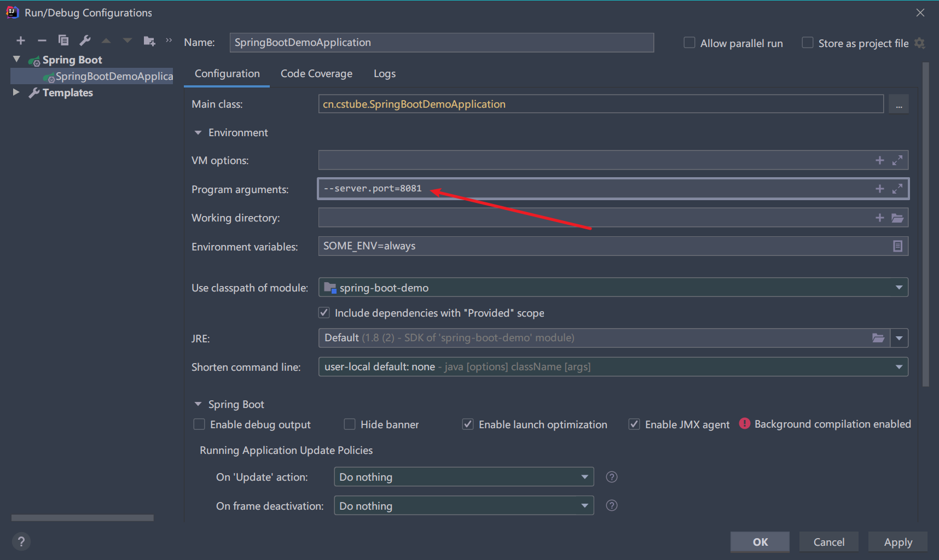Screen dimensions: 939x560
Task: Open help for On Update action
Action: pos(612,477)
